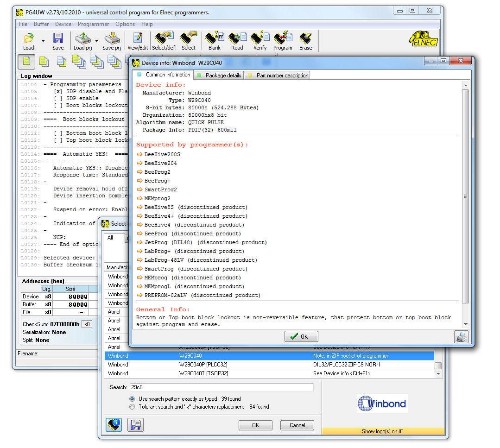
Task: Open the Options menu
Action: coord(125,24)
